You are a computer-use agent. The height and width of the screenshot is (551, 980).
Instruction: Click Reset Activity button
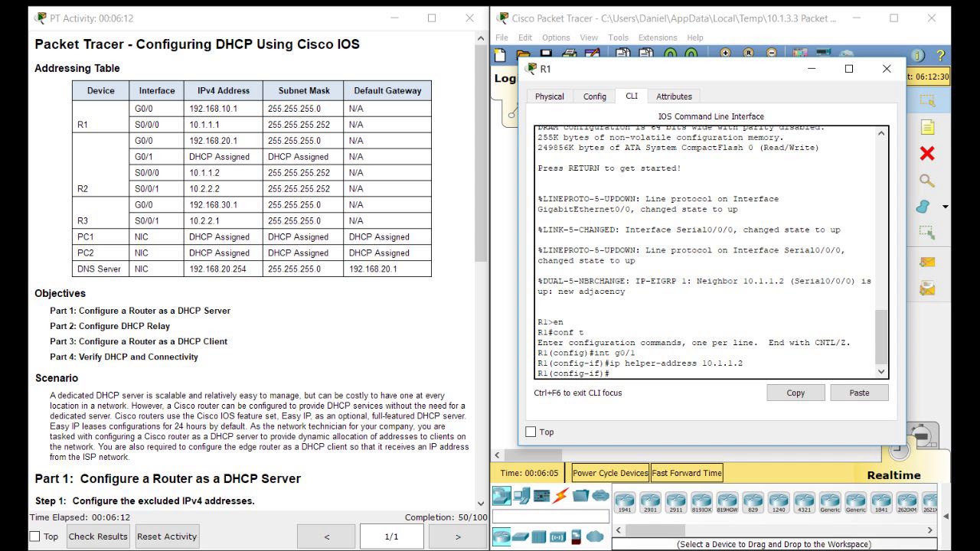click(167, 536)
